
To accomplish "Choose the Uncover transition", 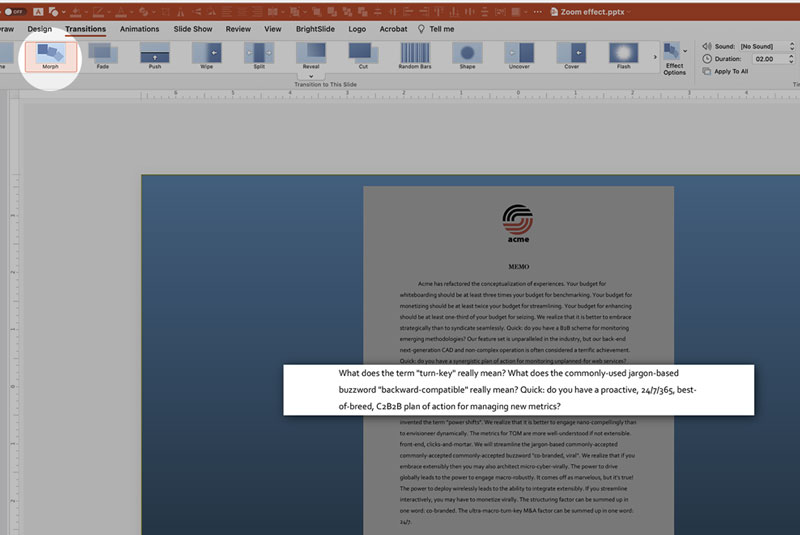I will (519, 56).
